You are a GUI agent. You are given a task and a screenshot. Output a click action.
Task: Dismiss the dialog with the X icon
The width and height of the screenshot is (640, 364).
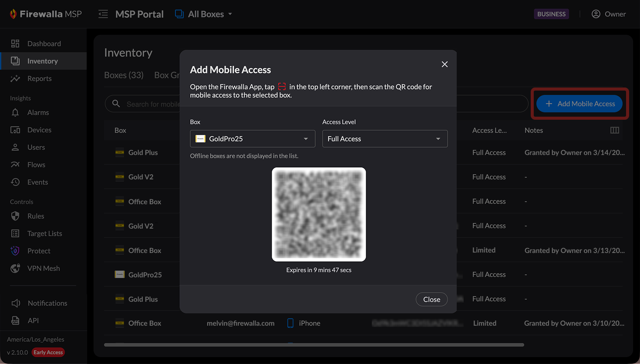[445, 64]
